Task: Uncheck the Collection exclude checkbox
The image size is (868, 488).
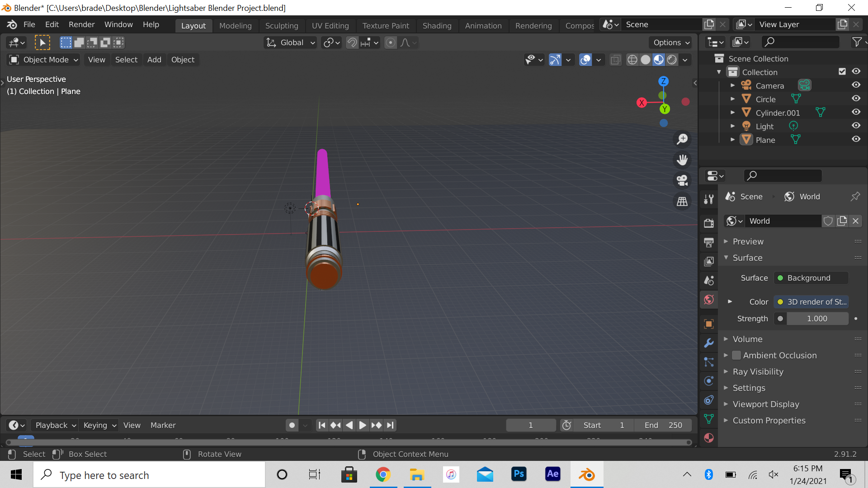Action: click(x=842, y=71)
